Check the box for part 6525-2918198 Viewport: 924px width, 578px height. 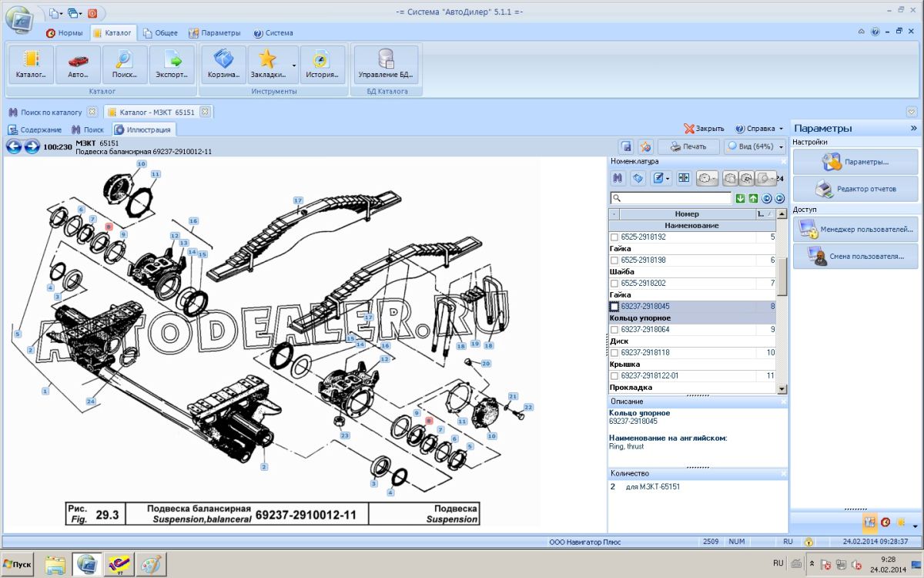pyautogui.click(x=614, y=260)
